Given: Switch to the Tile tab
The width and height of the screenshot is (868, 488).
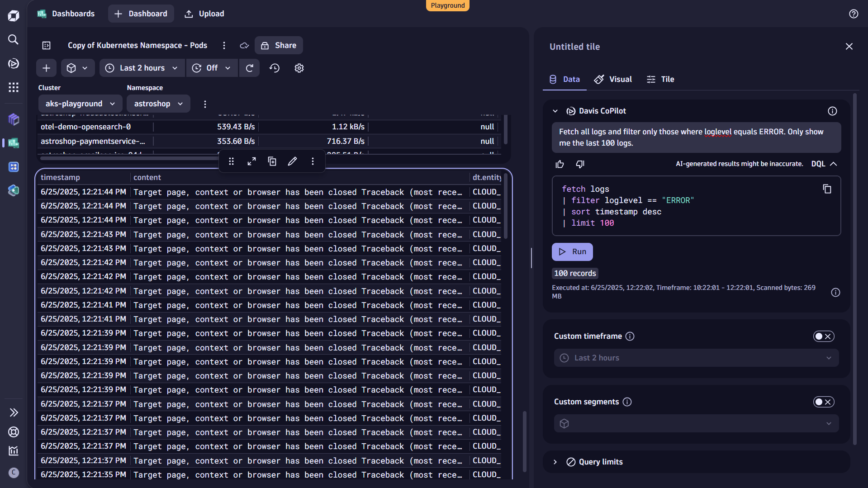Looking at the screenshot, I should coord(660,79).
